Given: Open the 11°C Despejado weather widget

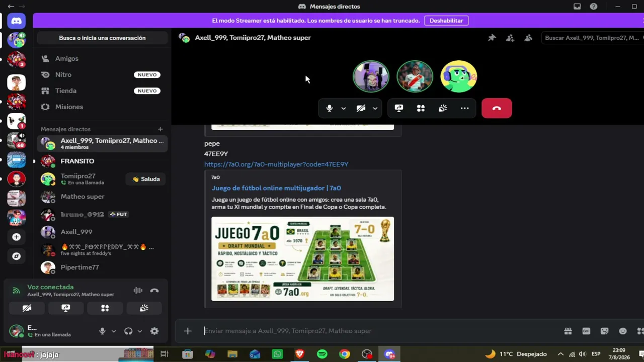Looking at the screenshot, I should pos(516,354).
